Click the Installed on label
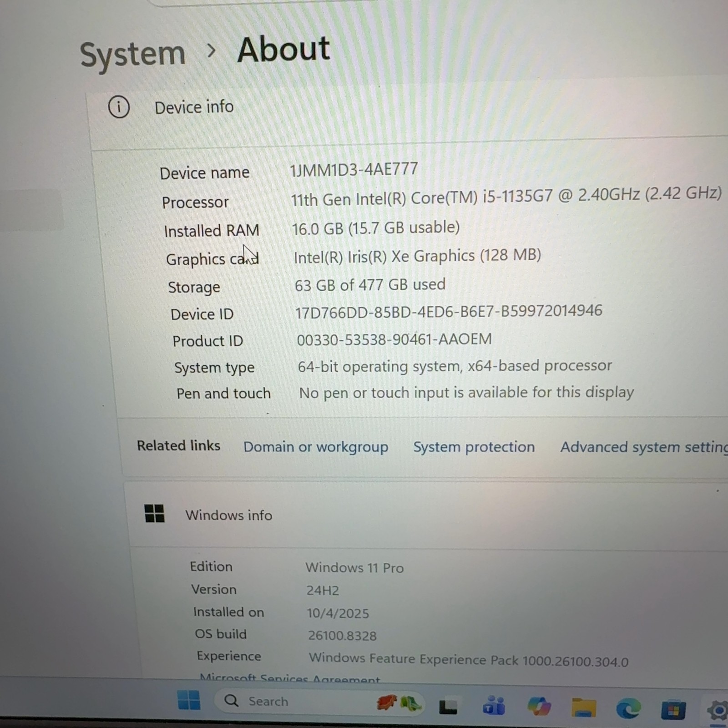Screen dimensions: 728x728 228,612
